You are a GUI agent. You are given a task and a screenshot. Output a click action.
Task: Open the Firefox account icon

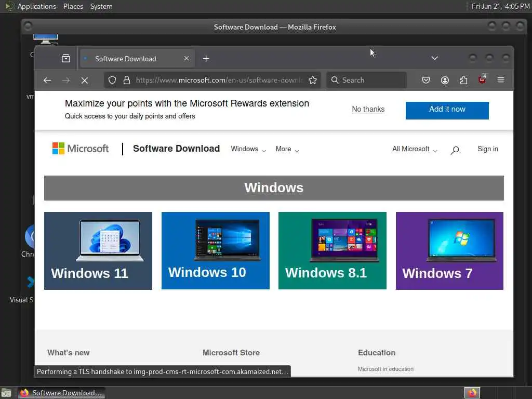point(445,80)
